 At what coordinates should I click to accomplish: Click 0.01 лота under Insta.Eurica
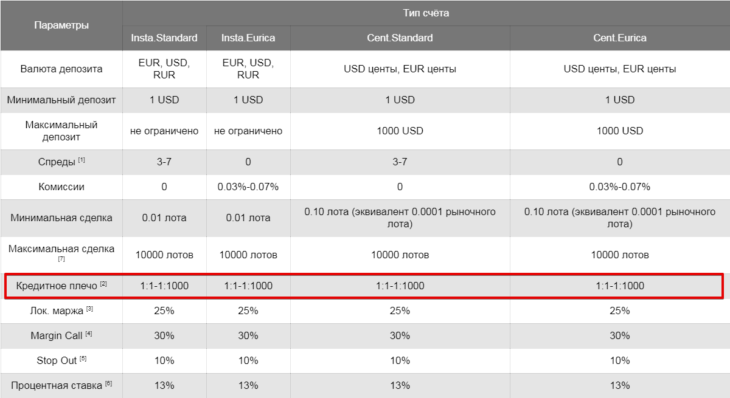point(248,217)
